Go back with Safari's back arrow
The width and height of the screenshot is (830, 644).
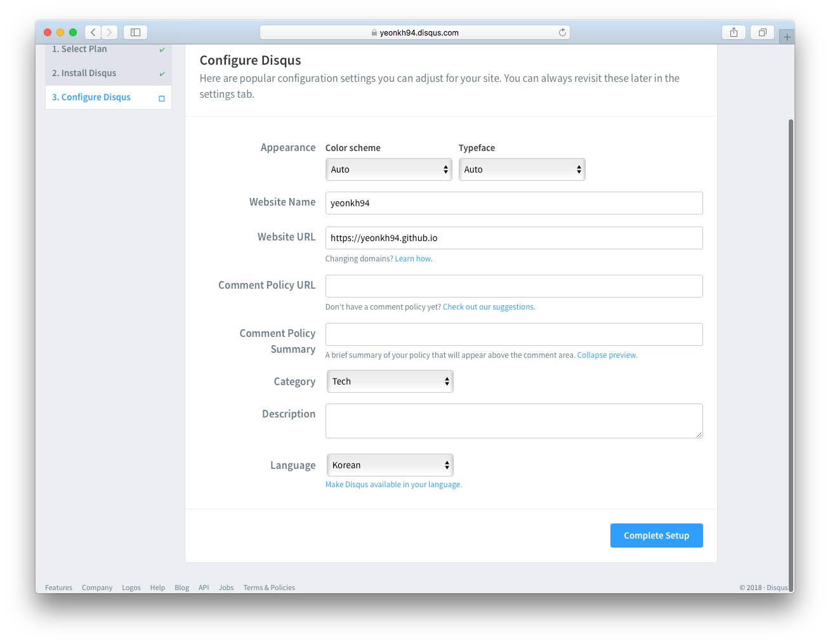(93, 32)
